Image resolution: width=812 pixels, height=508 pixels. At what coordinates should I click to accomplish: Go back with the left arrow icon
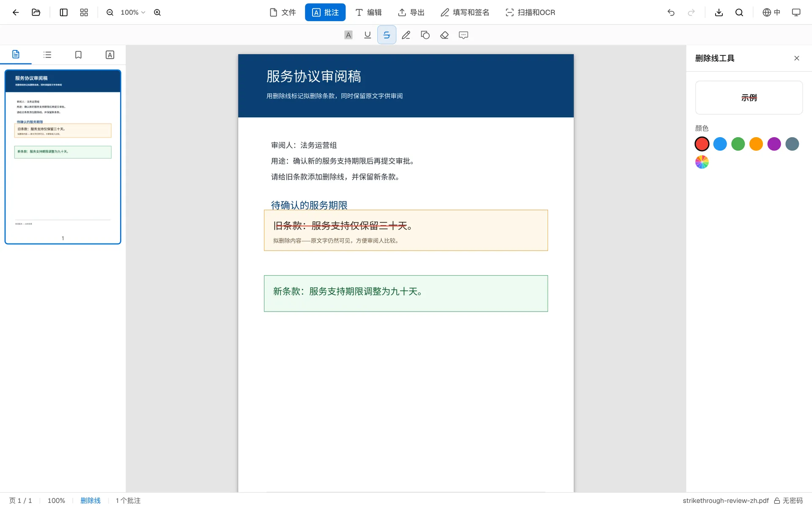[x=16, y=12]
